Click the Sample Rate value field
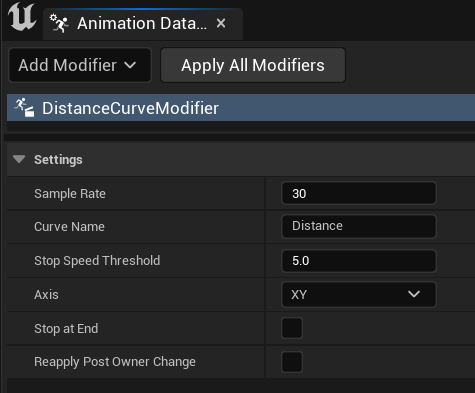Screen dimensions: 475x393 pyautogui.click(x=359, y=193)
